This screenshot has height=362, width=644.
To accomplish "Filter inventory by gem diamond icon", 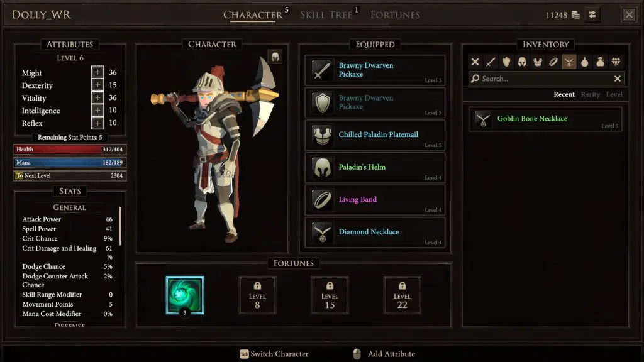I will (616, 62).
